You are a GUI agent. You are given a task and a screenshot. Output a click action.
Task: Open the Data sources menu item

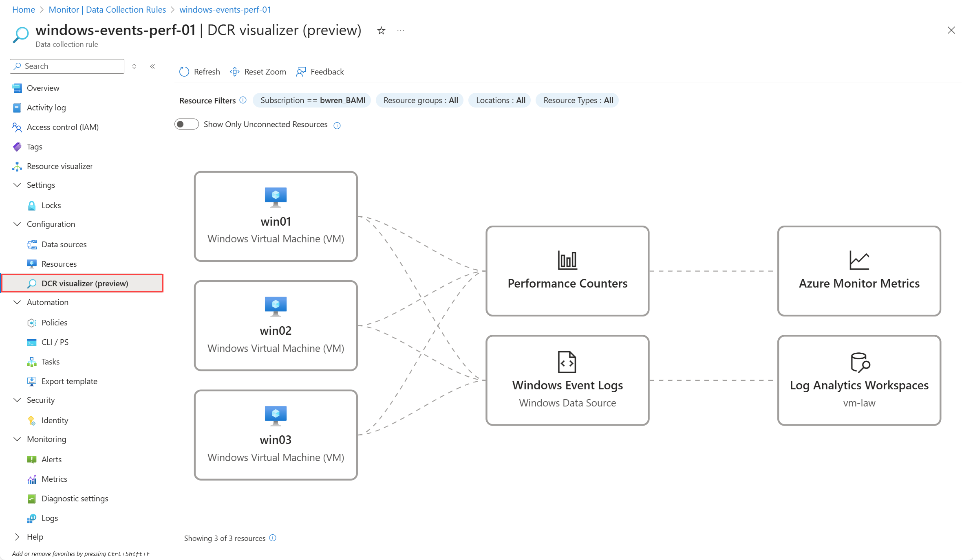click(x=64, y=244)
